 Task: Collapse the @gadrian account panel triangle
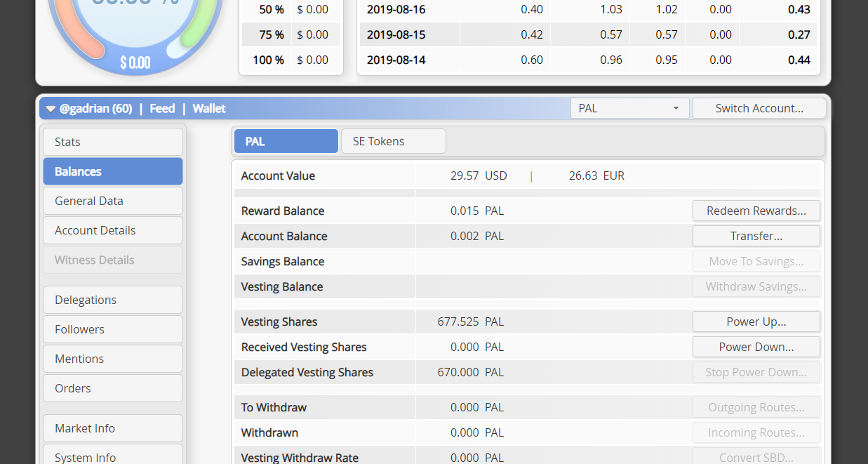51,109
